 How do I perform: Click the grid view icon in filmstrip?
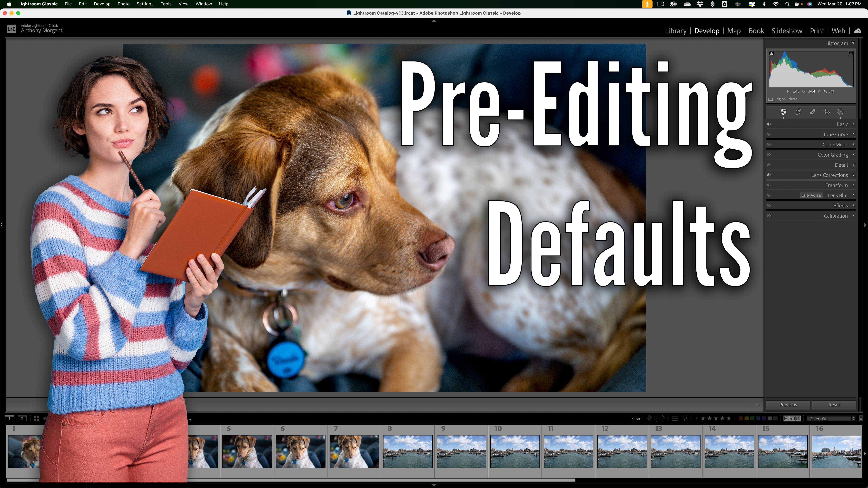point(36,418)
